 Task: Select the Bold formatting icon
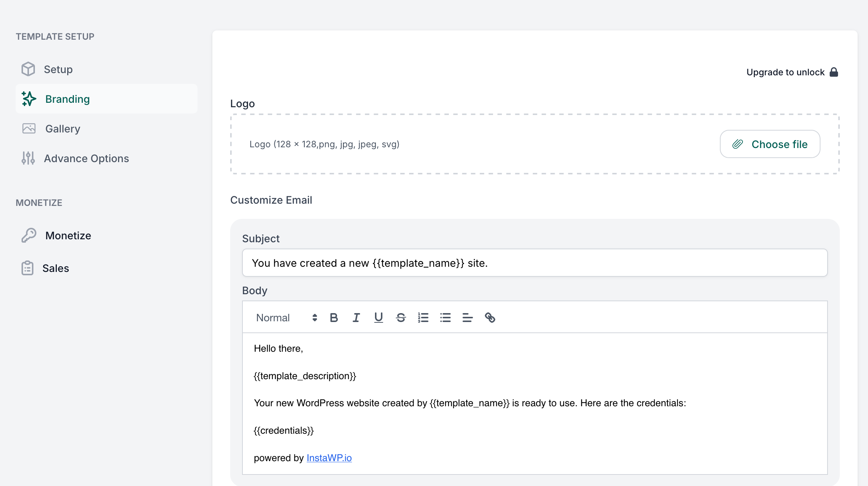(333, 318)
